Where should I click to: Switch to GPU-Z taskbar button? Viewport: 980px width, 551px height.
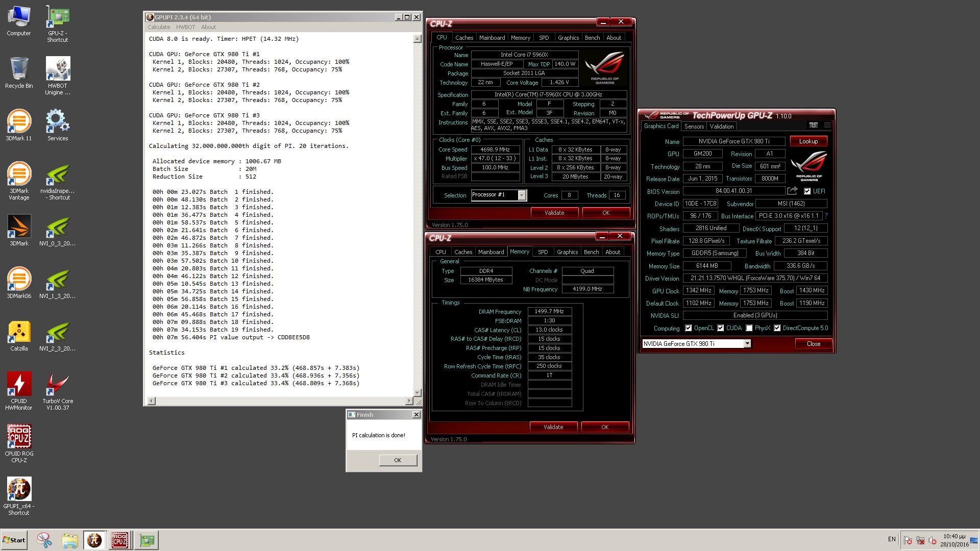pos(146,540)
